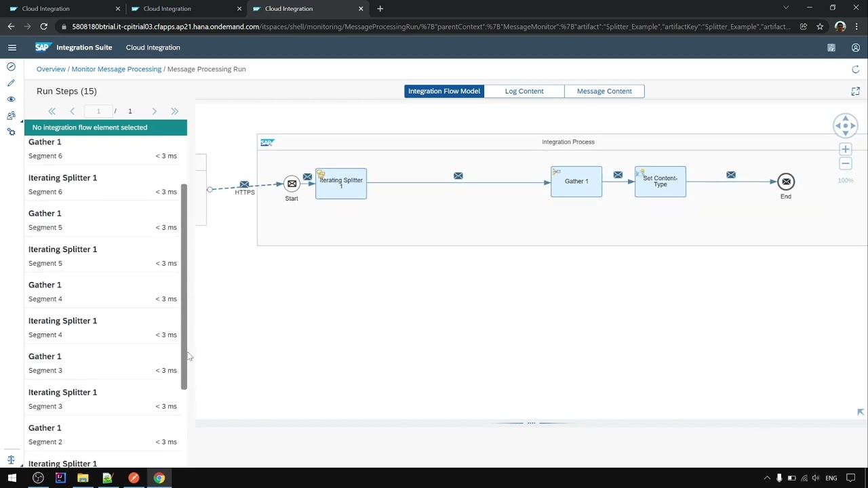The image size is (868, 488).
Task: Click the browser address bar URL
Action: click(431, 26)
